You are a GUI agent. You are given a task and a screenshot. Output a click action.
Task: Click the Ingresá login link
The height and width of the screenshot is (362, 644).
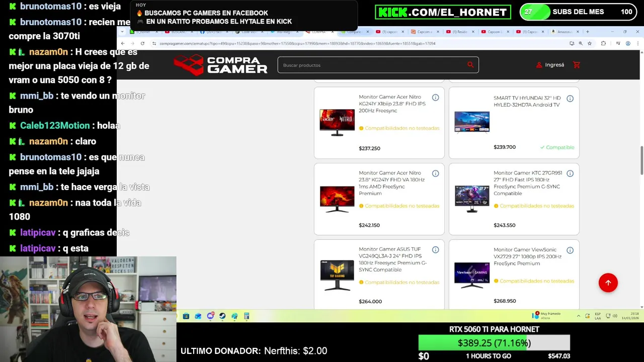tap(550, 65)
